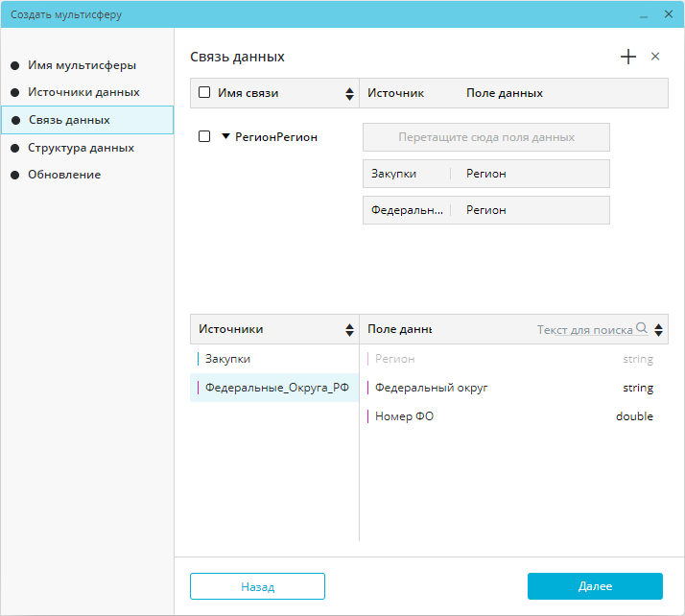Click the delete link X icon

(x=655, y=57)
